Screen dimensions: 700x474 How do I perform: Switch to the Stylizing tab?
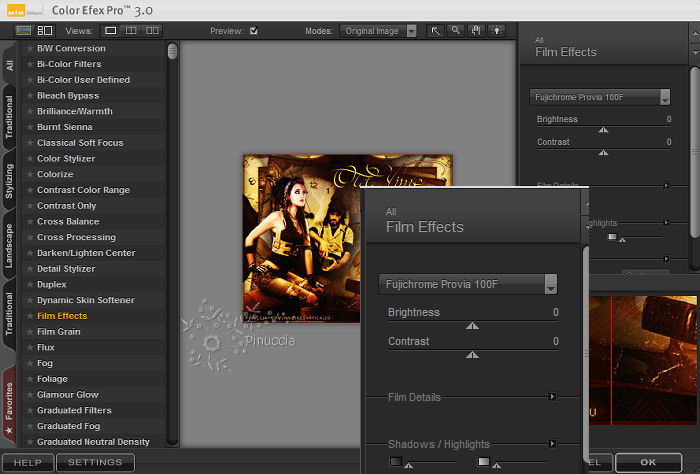click(9, 180)
